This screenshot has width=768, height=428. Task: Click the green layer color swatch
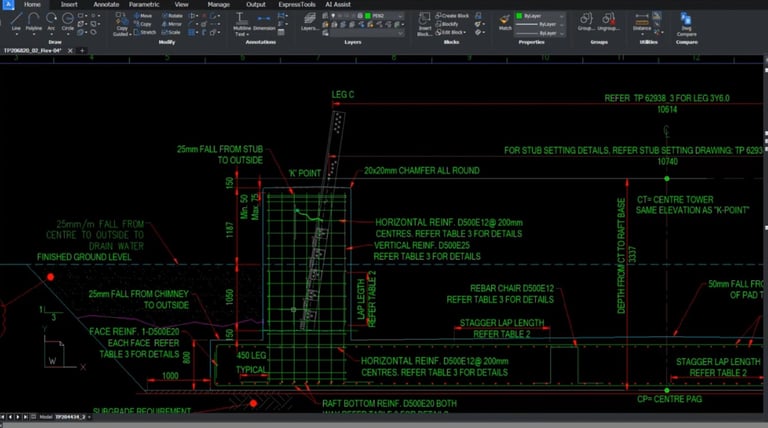click(x=368, y=16)
